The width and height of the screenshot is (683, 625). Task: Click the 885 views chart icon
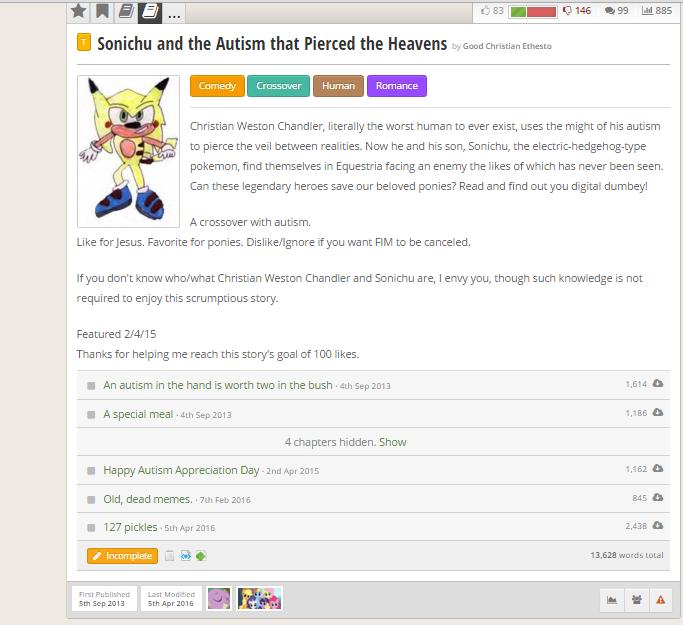pos(657,10)
